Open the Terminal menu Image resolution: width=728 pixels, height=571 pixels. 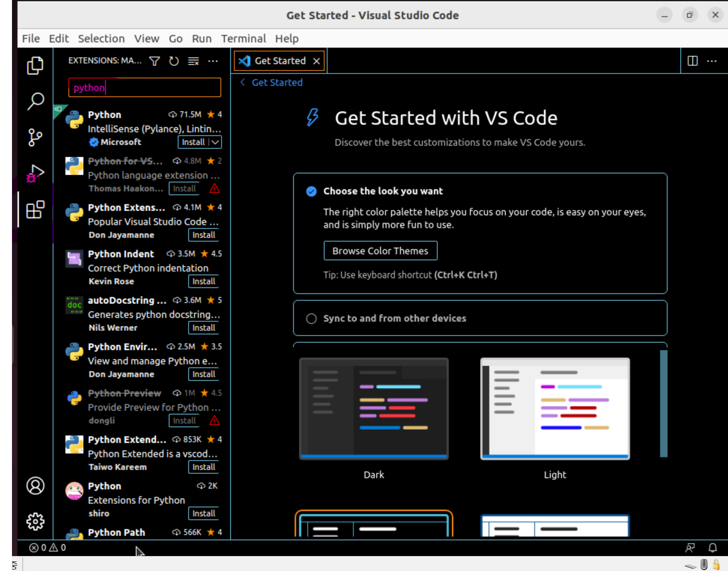(x=243, y=38)
